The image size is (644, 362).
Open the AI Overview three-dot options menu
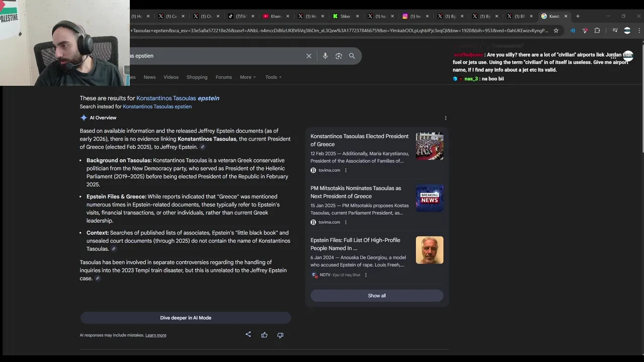(445, 118)
